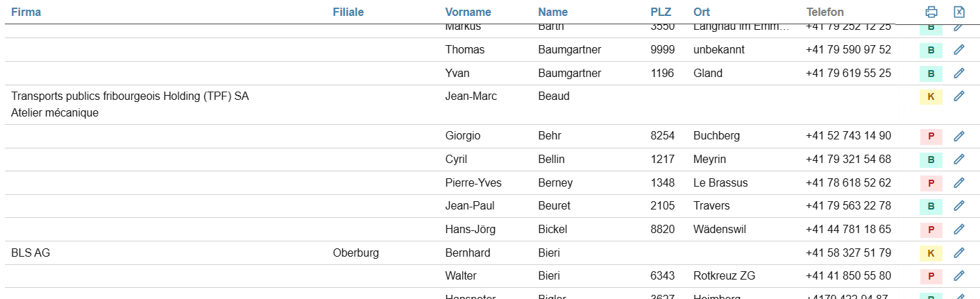The height and width of the screenshot is (299, 980).
Task: Click the edit pencil for Jean-Paul Beuret
Action: click(959, 206)
